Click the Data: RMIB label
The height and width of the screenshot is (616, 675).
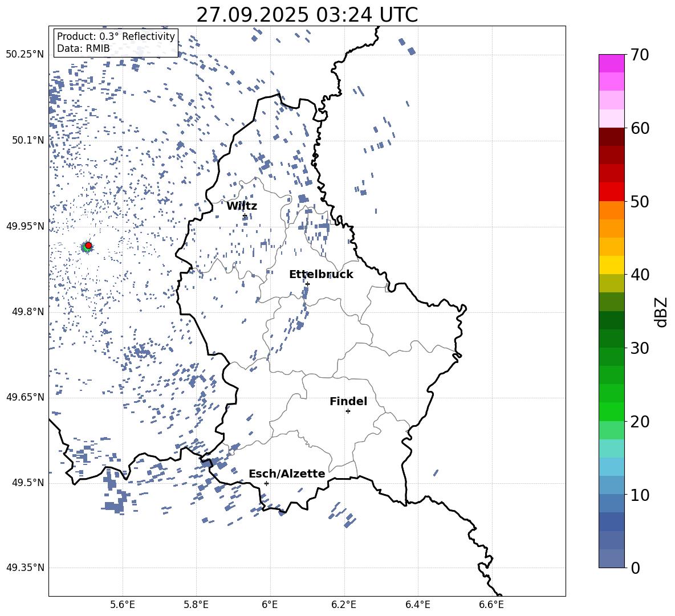[x=83, y=48]
